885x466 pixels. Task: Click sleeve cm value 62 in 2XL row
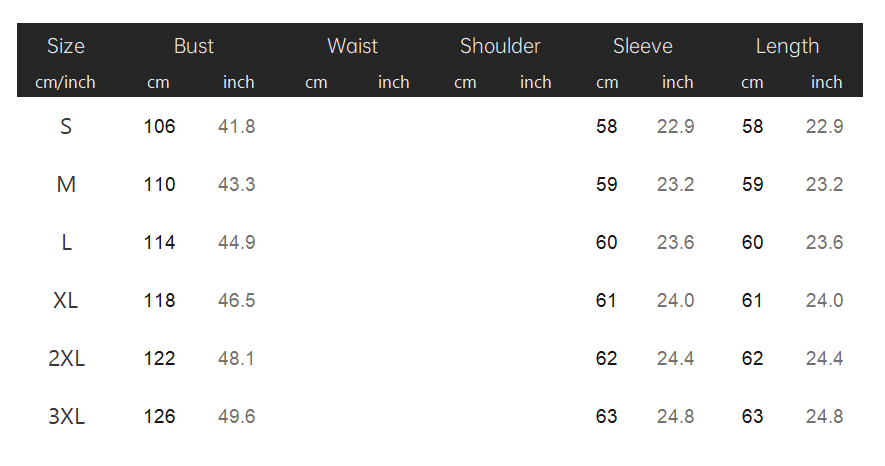click(606, 359)
